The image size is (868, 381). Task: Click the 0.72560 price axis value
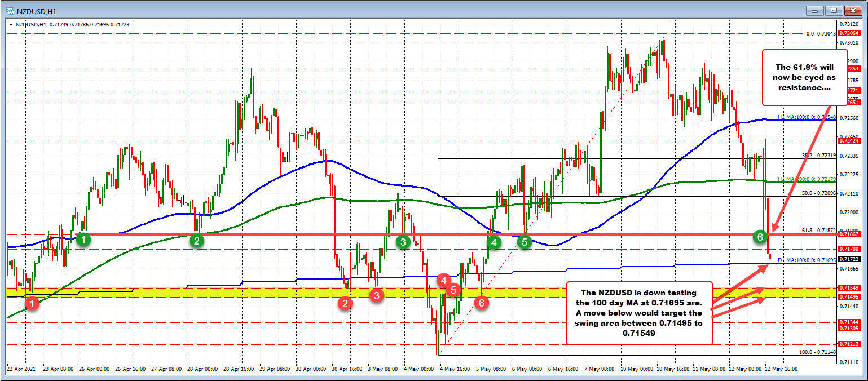(850, 118)
